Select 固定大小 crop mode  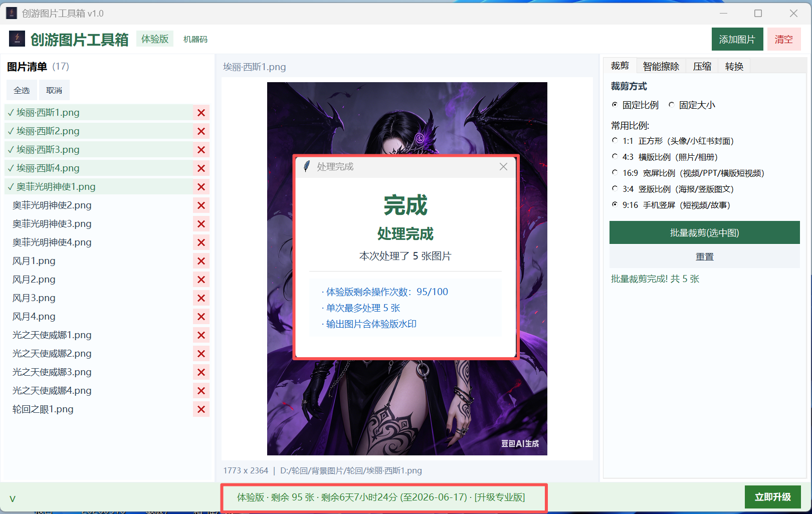point(692,105)
